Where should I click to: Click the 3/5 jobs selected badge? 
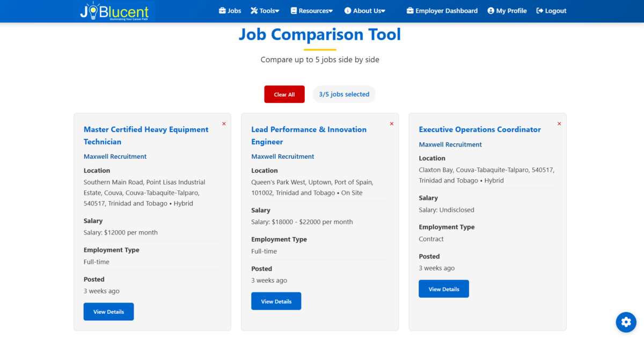344,94
